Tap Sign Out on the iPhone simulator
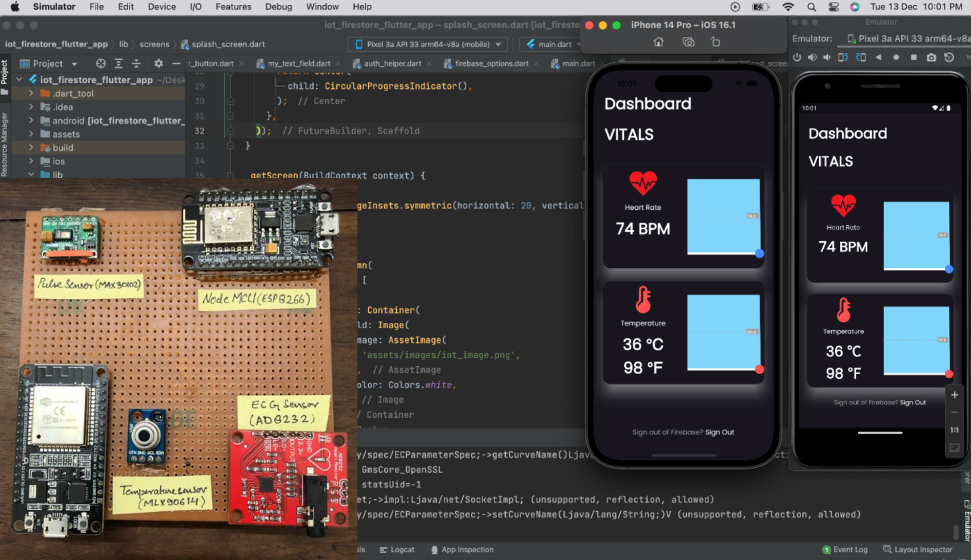The image size is (971, 560). point(720,433)
